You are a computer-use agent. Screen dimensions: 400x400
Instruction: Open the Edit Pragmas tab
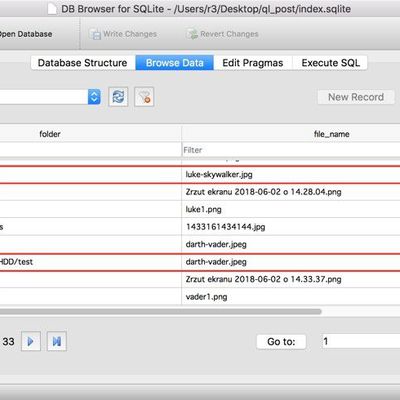pos(253,63)
